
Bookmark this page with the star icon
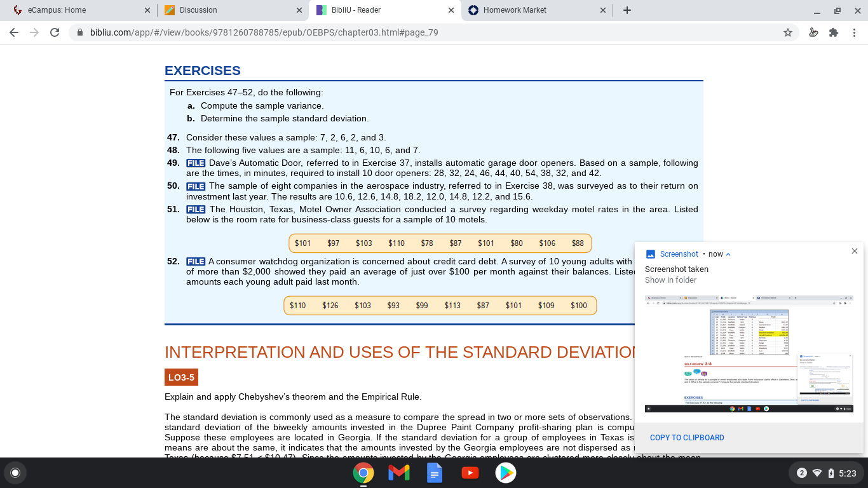(788, 32)
